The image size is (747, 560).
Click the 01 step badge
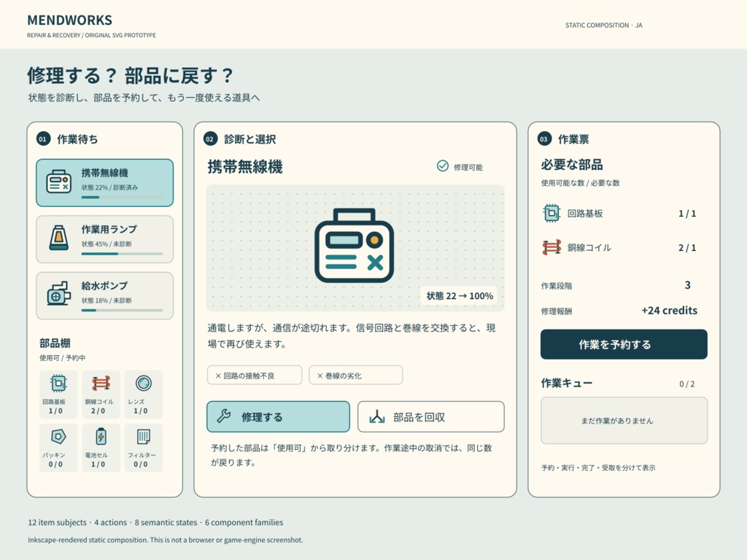pyautogui.click(x=43, y=139)
